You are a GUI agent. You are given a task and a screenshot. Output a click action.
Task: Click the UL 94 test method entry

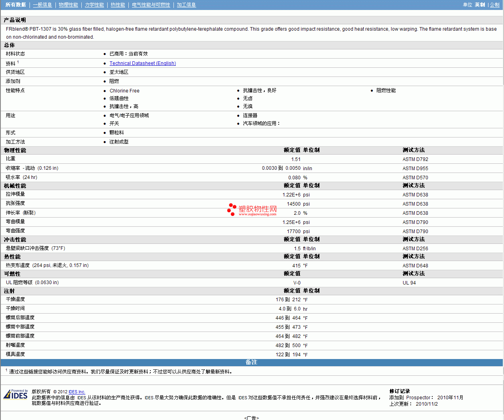(x=409, y=283)
